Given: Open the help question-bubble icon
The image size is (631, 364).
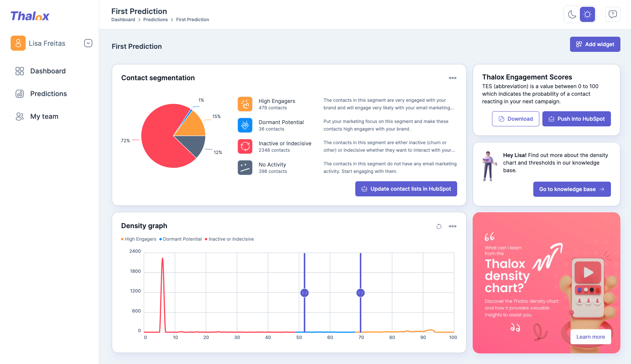Looking at the screenshot, I should pyautogui.click(x=612, y=14).
